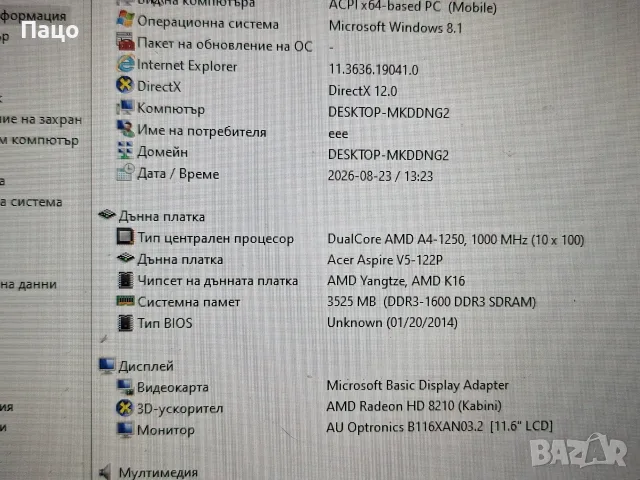640x480 pixels.
Task: Click the Internet Explorer icon
Action: (x=125, y=63)
